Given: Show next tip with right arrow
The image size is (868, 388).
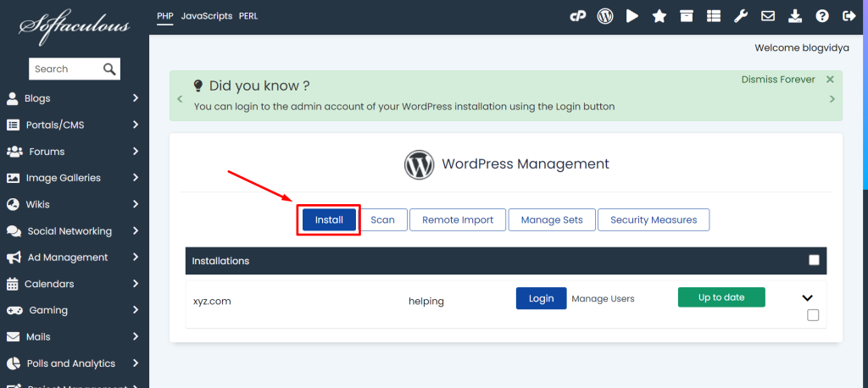Looking at the screenshot, I should (832, 99).
